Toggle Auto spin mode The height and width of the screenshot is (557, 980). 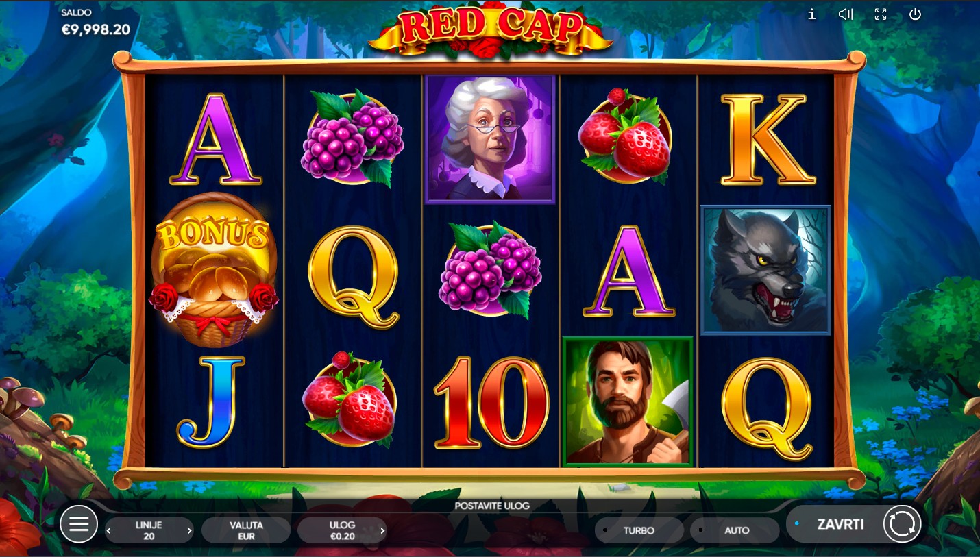[735, 530]
